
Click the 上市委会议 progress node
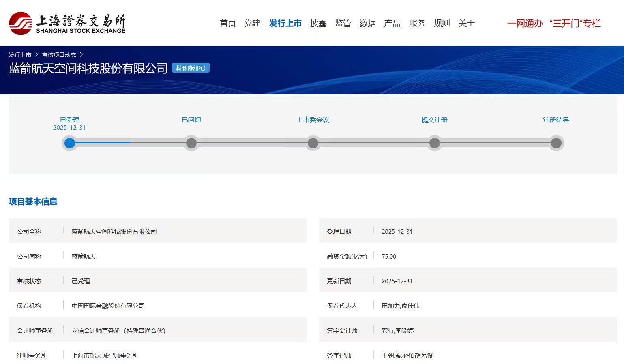pyautogui.click(x=313, y=143)
